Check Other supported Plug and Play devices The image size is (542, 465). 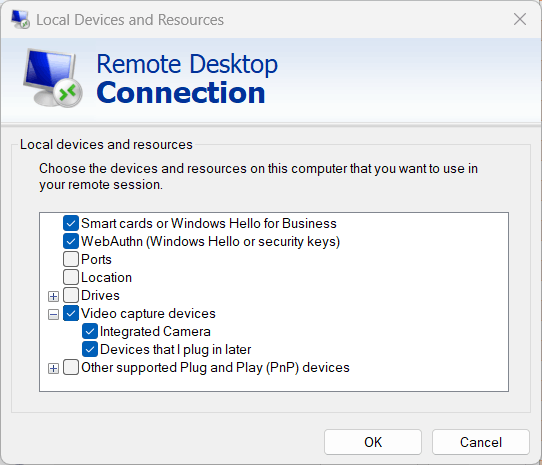(x=71, y=367)
